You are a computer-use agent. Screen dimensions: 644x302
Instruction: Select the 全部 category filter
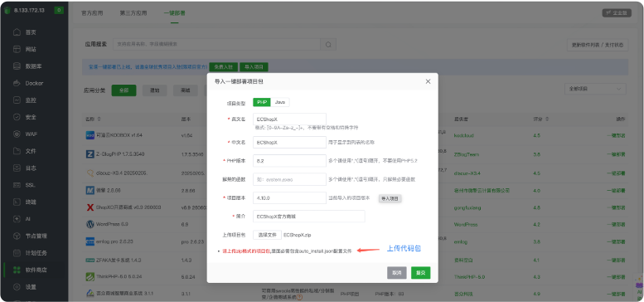(x=123, y=90)
